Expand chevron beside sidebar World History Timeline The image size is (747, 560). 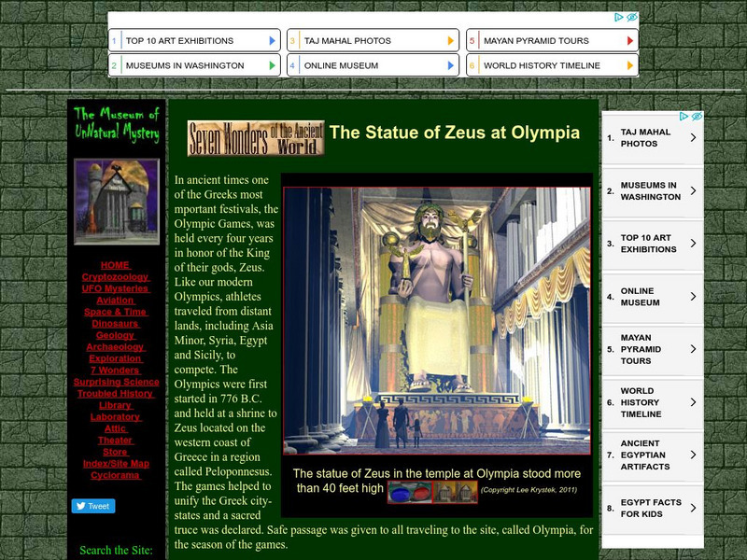pyautogui.click(x=693, y=402)
